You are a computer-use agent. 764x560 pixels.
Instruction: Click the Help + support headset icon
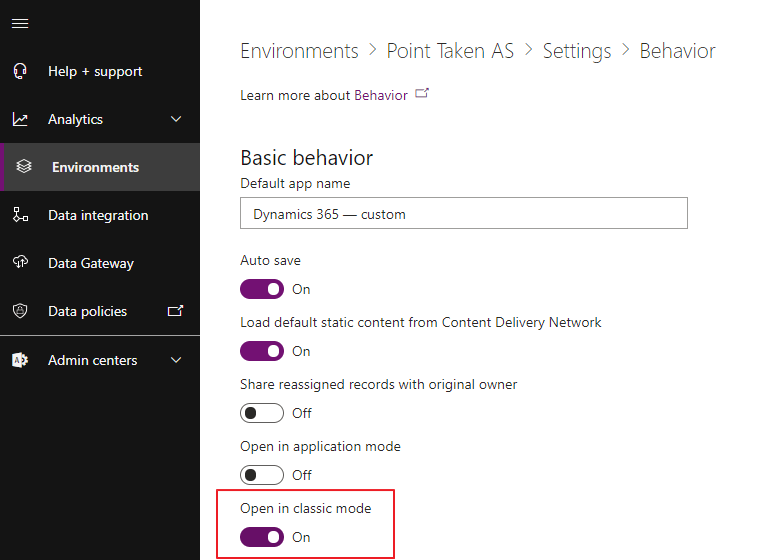click(x=20, y=71)
